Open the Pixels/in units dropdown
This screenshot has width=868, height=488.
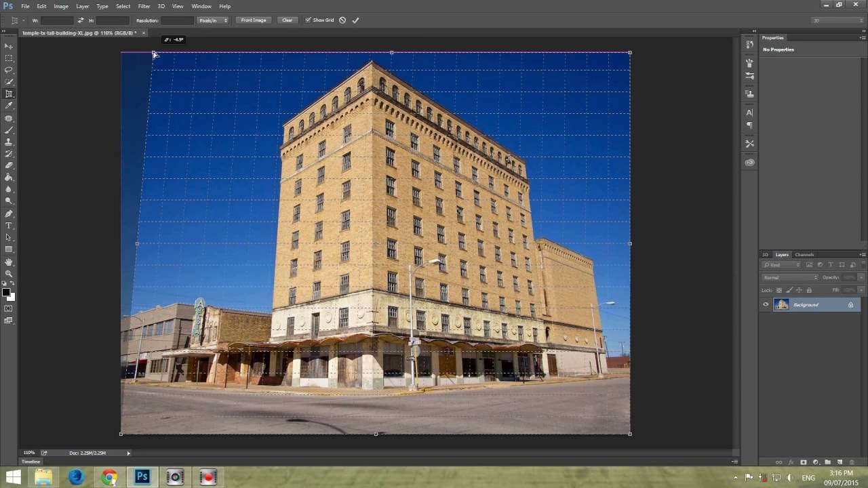pyautogui.click(x=213, y=20)
